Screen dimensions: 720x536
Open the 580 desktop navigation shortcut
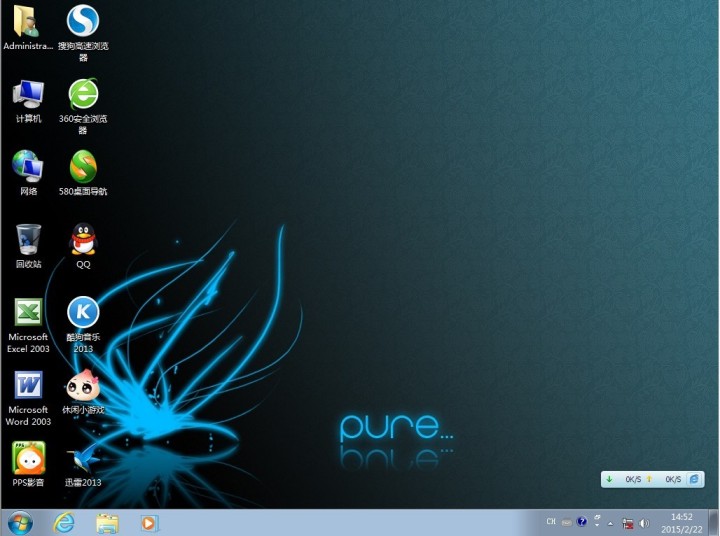coord(83,167)
